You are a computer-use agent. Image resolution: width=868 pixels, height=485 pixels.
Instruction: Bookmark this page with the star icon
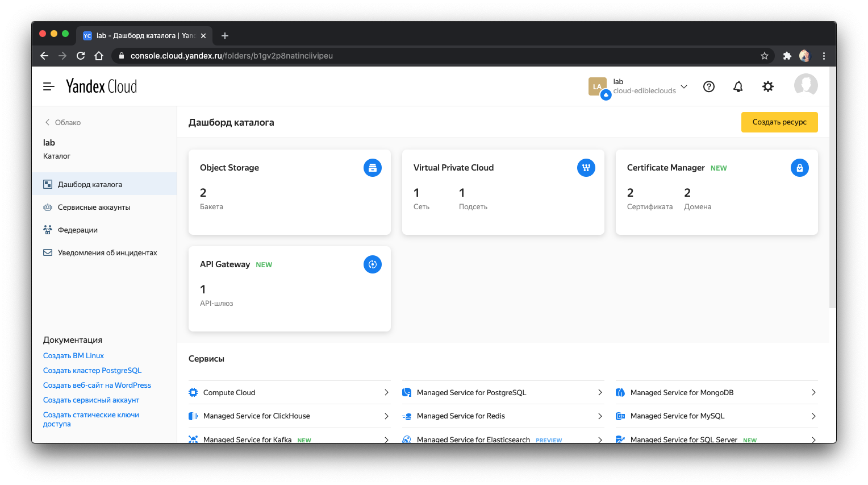tap(764, 56)
